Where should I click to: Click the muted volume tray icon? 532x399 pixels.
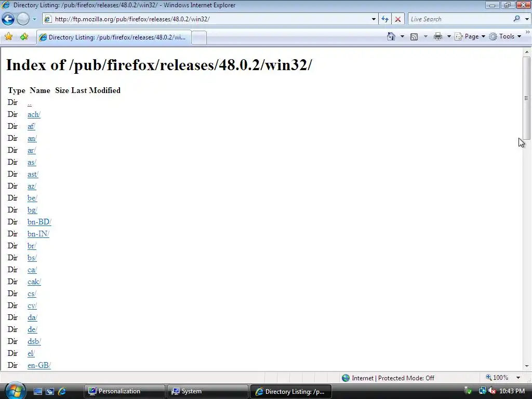click(x=491, y=391)
